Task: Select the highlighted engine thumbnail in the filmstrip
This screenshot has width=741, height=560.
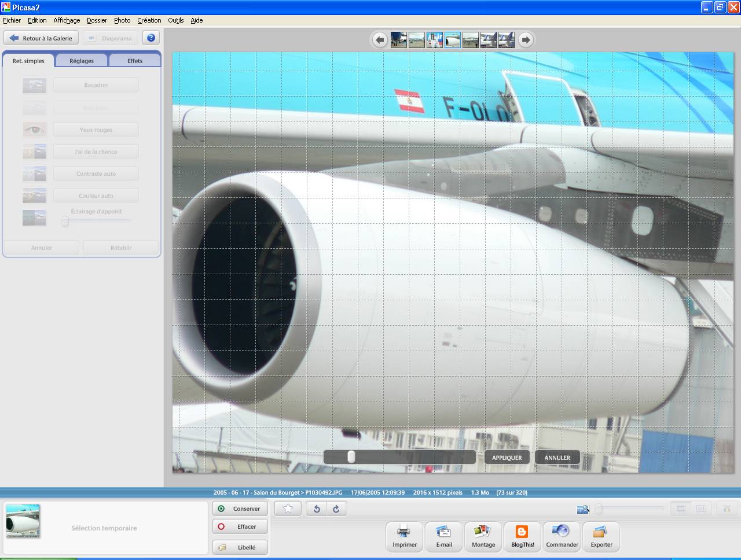Action: tap(453, 40)
